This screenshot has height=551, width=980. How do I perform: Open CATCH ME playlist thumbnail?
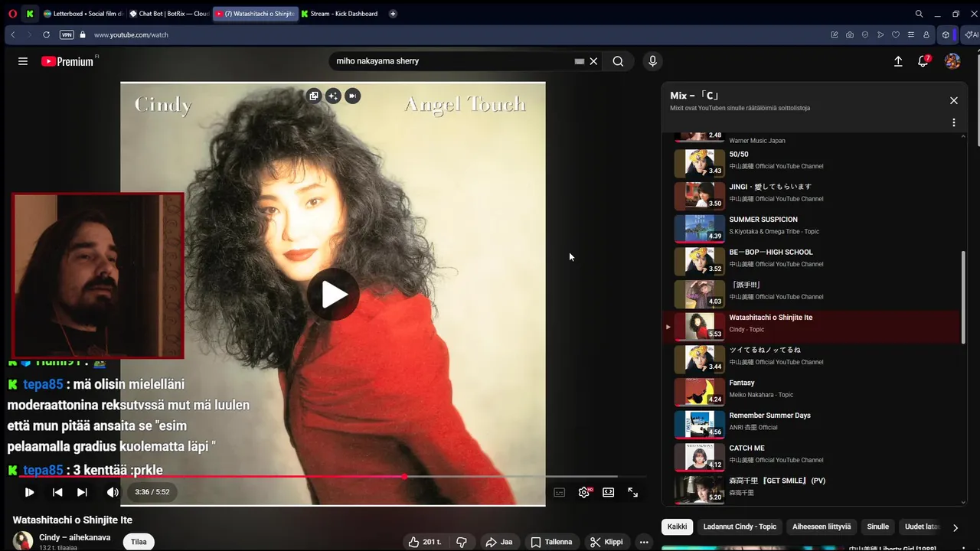point(699,457)
